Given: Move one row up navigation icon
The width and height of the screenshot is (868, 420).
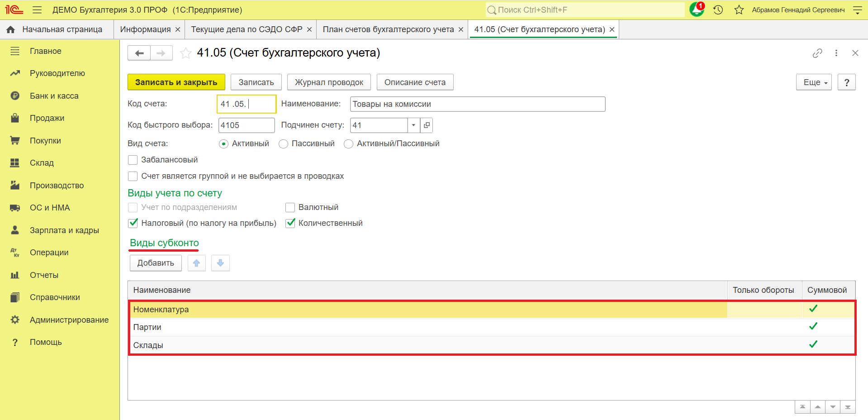Looking at the screenshot, I should coord(818,407).
